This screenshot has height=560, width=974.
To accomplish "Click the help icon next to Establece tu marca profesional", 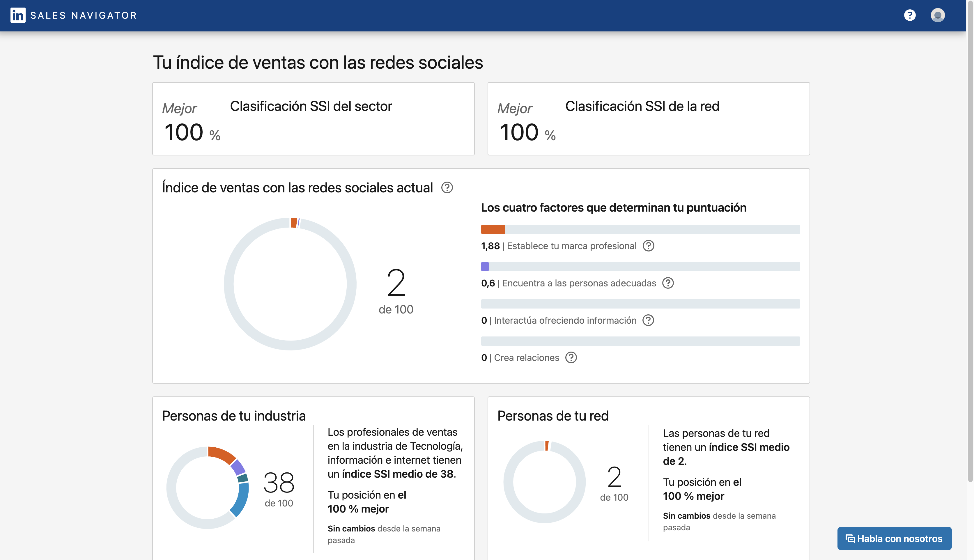I will pyautogui.click(x=648, y=246).
